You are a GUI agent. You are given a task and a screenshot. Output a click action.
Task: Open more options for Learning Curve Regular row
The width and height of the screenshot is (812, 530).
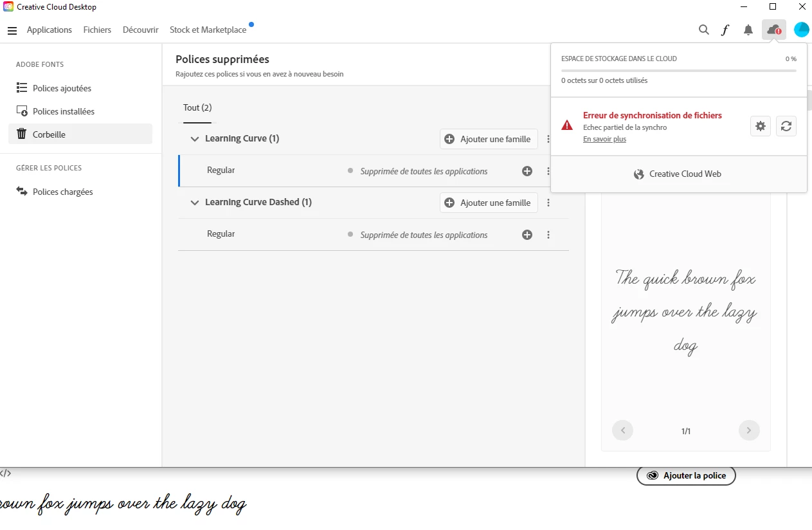548,171
